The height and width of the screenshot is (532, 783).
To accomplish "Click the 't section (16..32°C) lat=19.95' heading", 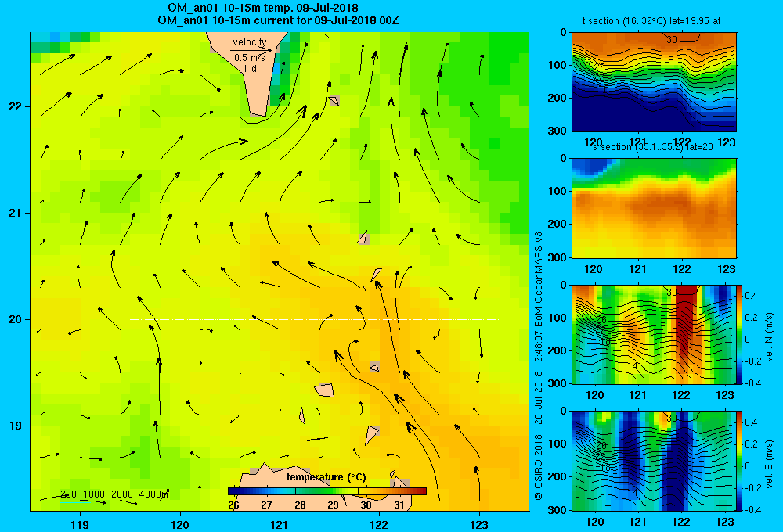I will 651,21.
